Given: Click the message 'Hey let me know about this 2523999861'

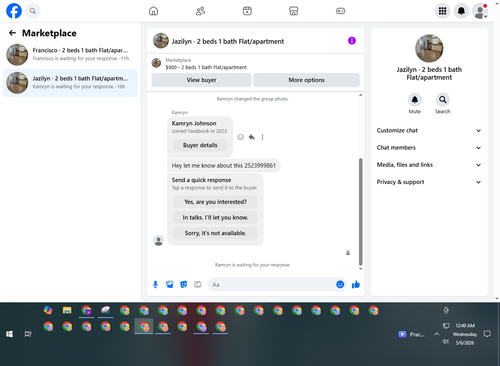Looking at the screenshot, I should (x=224, y=165).
